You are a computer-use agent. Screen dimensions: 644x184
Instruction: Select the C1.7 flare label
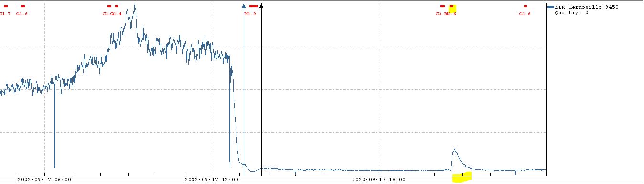[x=5, y=14]
